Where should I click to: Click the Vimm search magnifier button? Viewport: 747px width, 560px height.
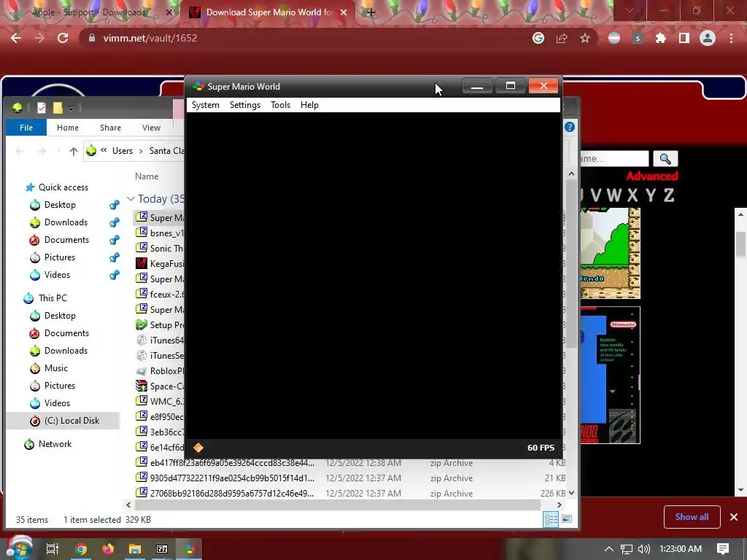pyautogui.click(x=665, y=158)
